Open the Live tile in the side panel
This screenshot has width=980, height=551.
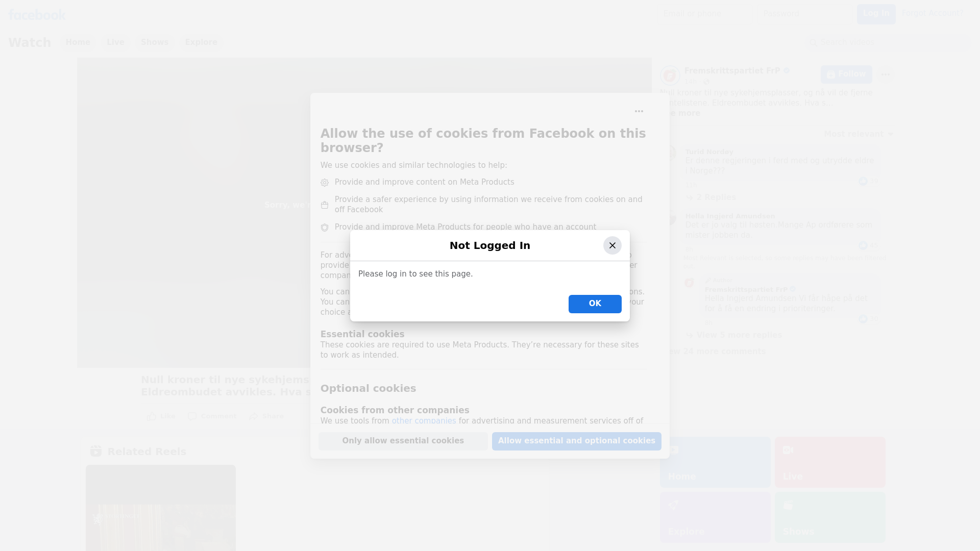click(x=830, y=462)
